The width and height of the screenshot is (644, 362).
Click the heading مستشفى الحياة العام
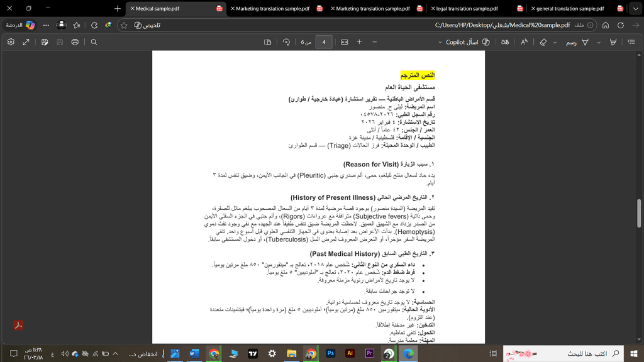[x=410, y=87]
